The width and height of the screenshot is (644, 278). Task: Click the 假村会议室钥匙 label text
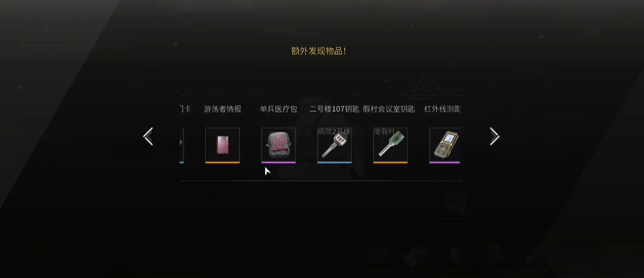tap(389, 109)
